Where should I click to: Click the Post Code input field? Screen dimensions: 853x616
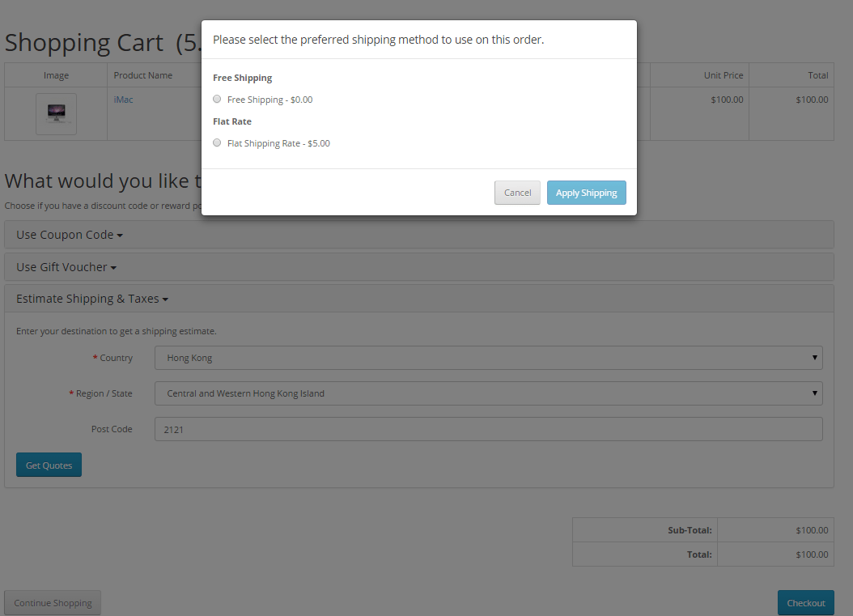coord(488,428)
